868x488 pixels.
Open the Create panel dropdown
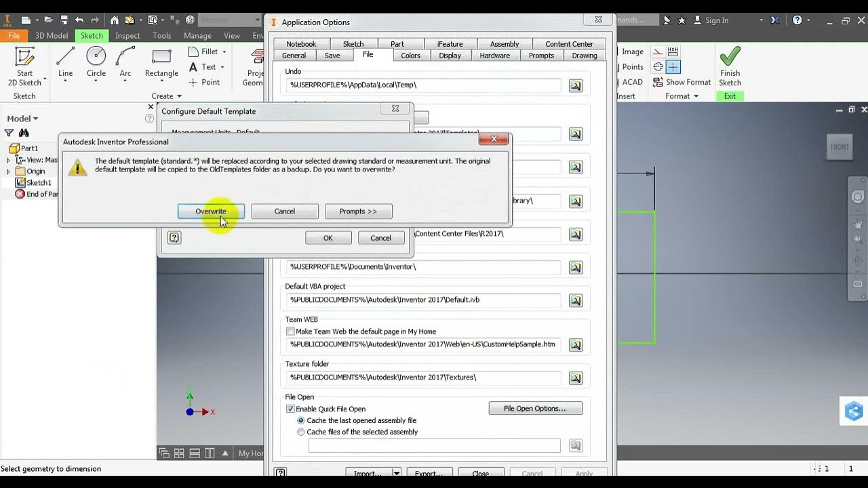[167, 96]
